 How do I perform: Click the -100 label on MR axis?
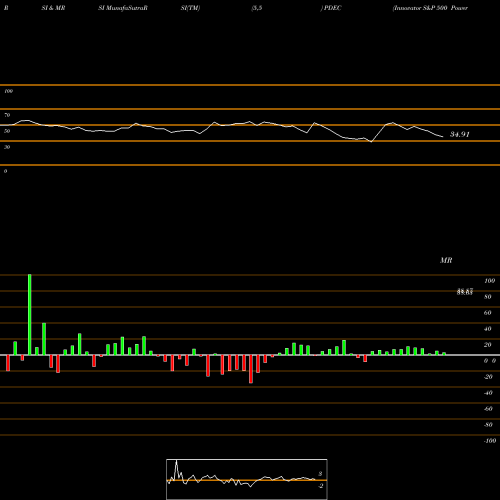pos(490,441)
